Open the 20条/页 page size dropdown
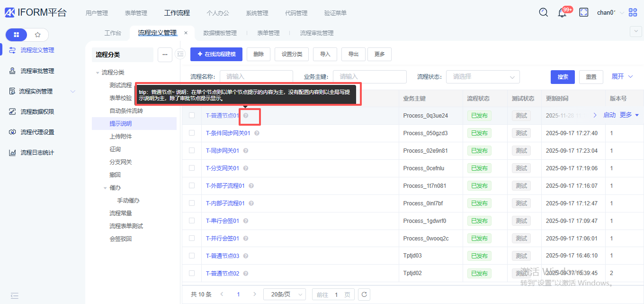The image size is (644, 304). (284, 295)
